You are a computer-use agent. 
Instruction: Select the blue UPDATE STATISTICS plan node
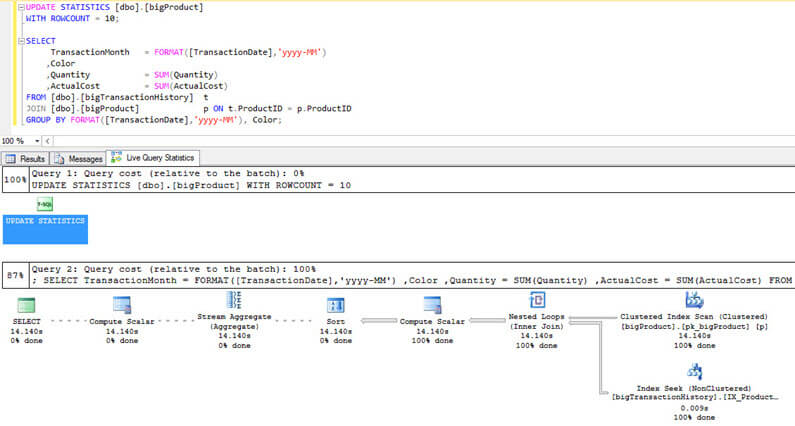tap(45, 229)
